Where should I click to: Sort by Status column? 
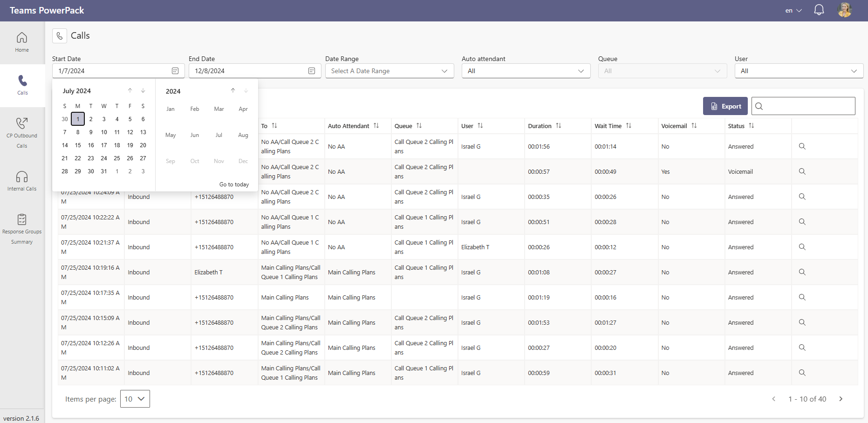751,126
